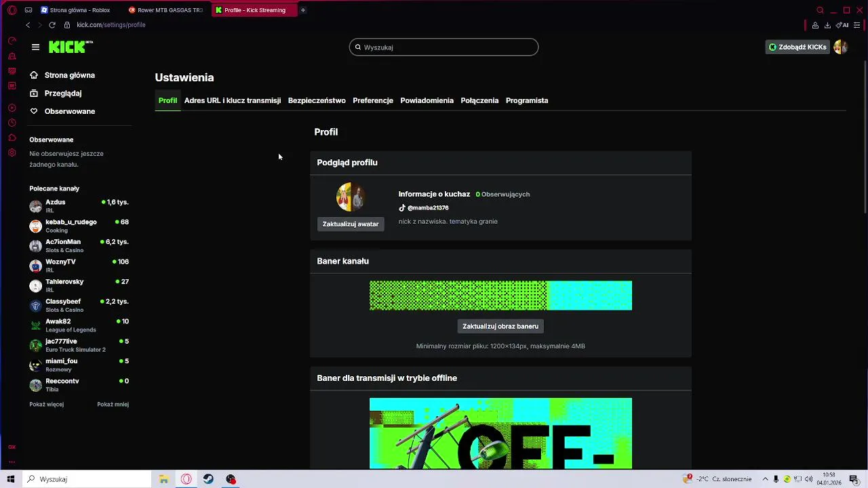Image resolution: width=868 pixels, height=488 pixels.
Task: Open the Bezpieczeństwo tab
Action: pyautogui.click(x=317, y=100)
